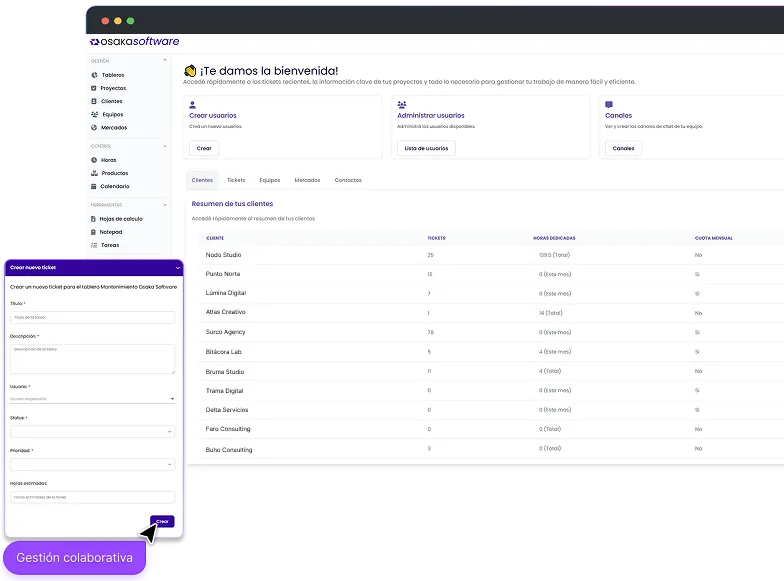784x581 pixels.
Task: Click the Lista de usuarios button
Action: [426, 148]
